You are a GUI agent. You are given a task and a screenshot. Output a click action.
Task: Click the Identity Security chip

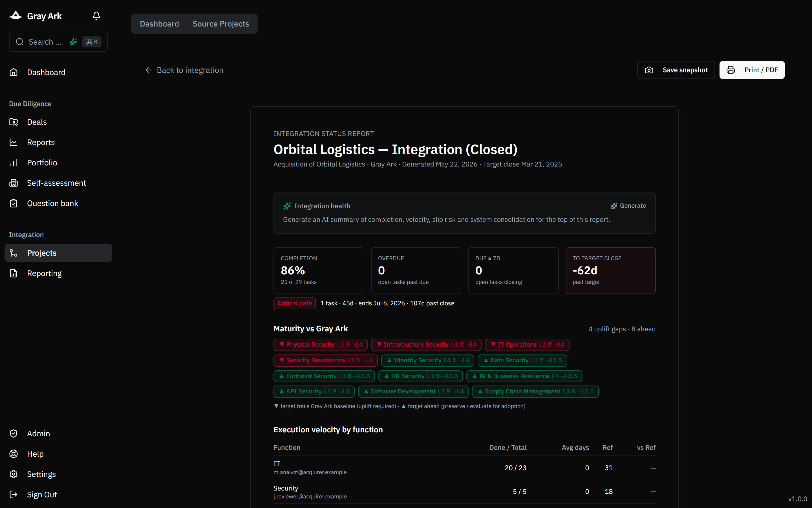click(x=427, y=360)
